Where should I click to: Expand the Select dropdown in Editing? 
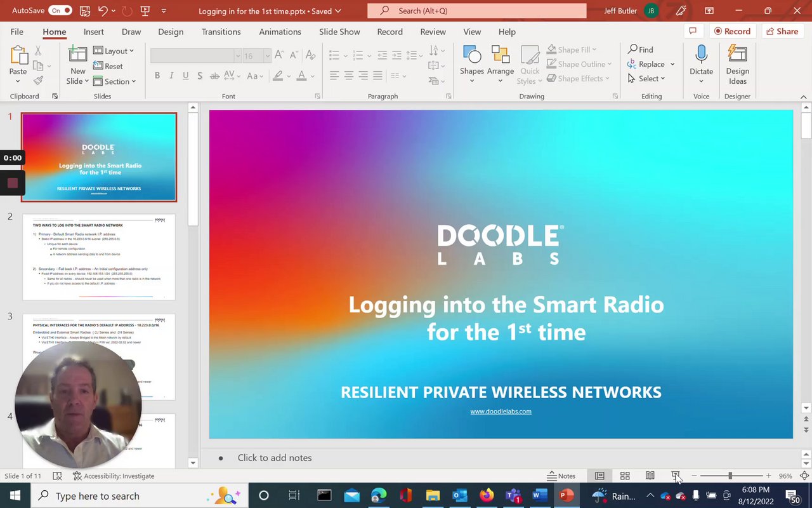click(646, 79)
